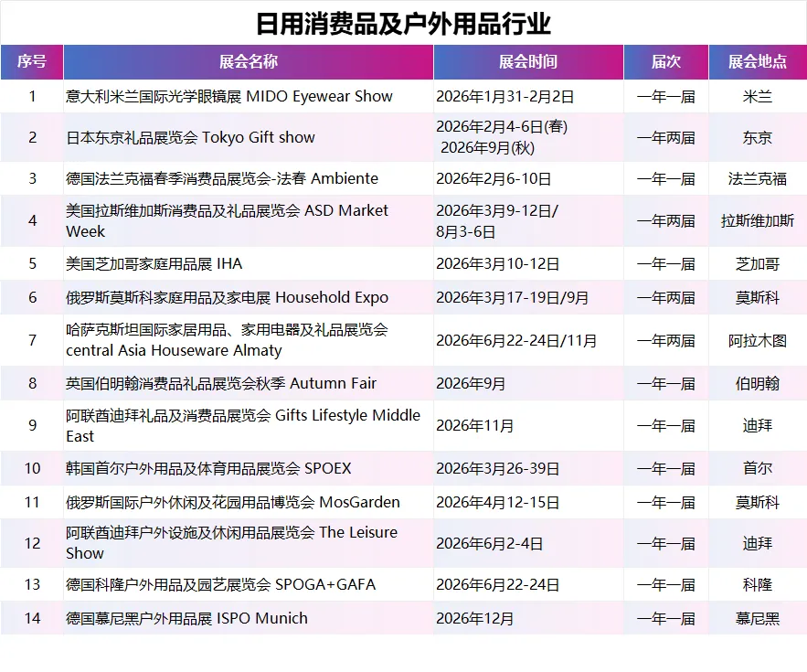This screenshot has height=672, width=807.
Task: Click row number 7
Action: [32, 340]
